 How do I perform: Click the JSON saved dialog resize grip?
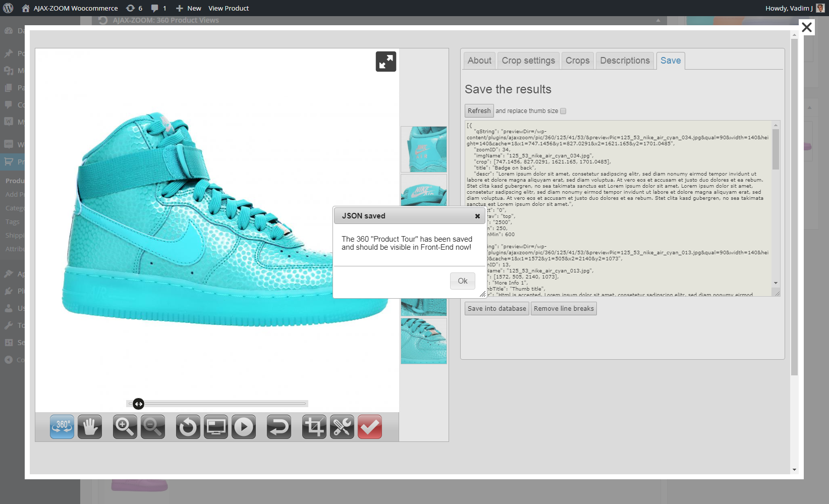[482, 294]
